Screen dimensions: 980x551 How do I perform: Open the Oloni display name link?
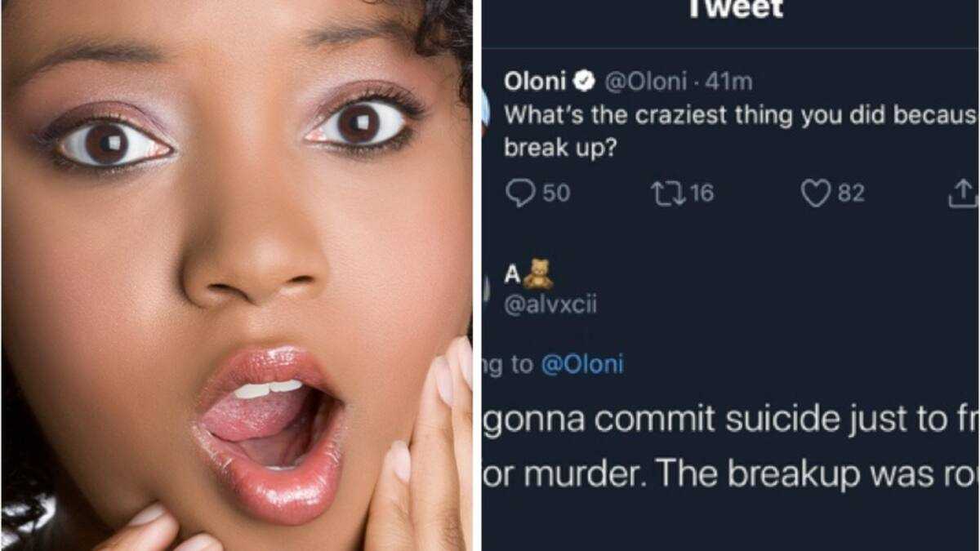(x=536, y=81)
